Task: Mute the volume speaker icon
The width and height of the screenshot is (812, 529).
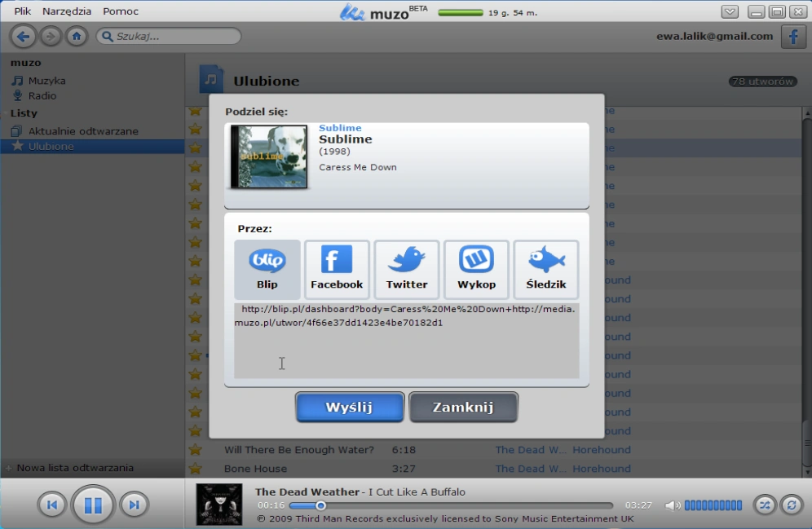Action: pyautogui.click(x=672, y=505)
